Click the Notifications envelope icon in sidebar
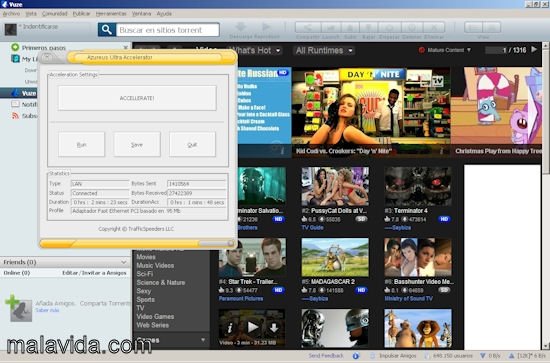Viewport: 550px width, 363px height. pos(15,104)
